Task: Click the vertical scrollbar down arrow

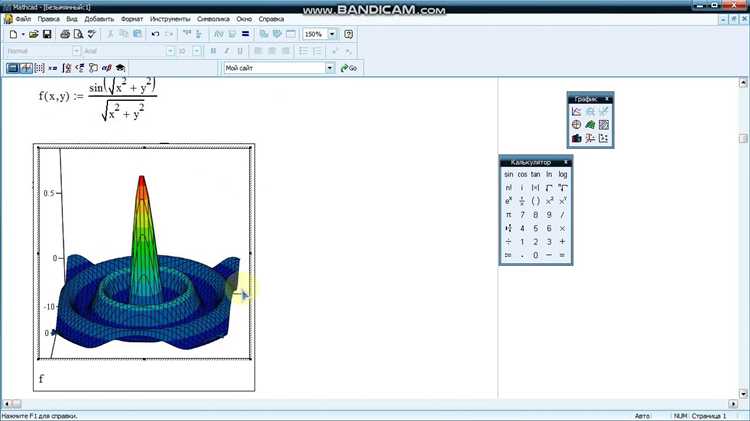Action: (743, 394)
